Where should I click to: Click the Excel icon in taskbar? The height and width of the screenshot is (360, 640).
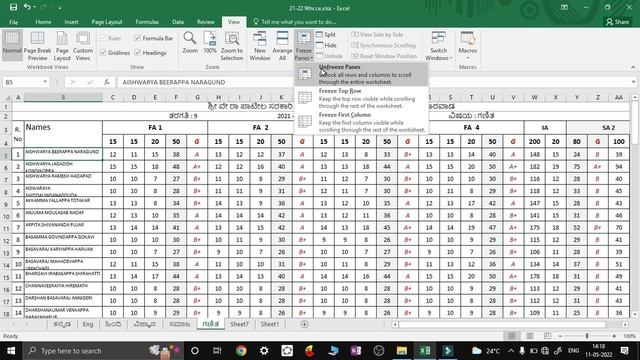[x=424, y=351]
